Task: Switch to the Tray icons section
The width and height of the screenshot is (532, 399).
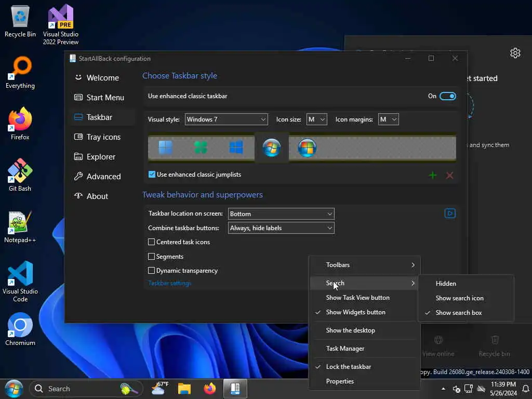Action: [x=103, y=137]
